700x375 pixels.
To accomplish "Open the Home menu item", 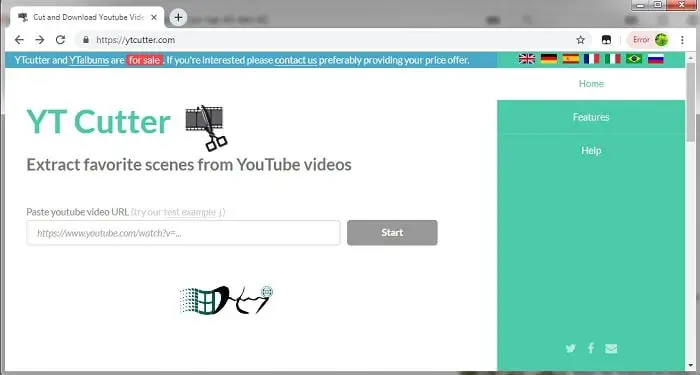I will point(591,83).
